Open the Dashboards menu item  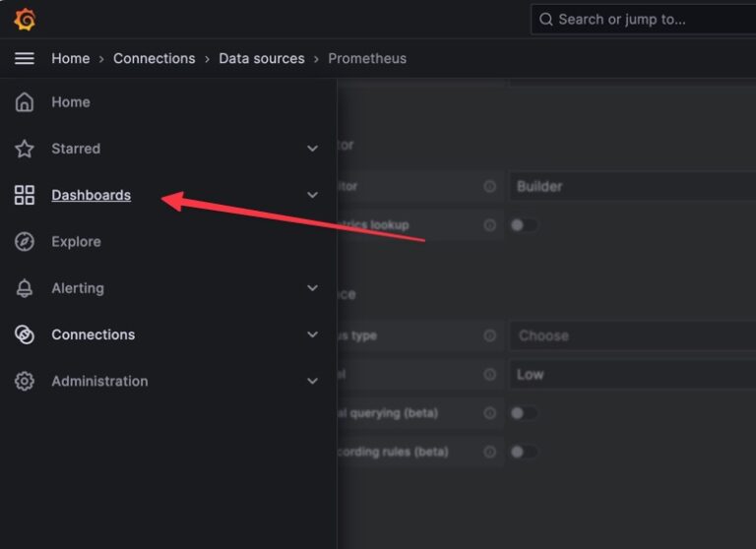click(x=91, y=195)
